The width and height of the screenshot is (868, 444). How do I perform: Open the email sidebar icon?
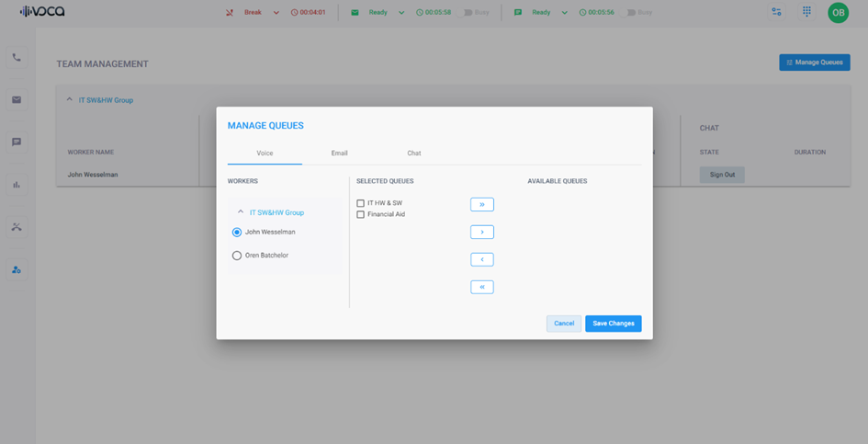click(17, 99)
